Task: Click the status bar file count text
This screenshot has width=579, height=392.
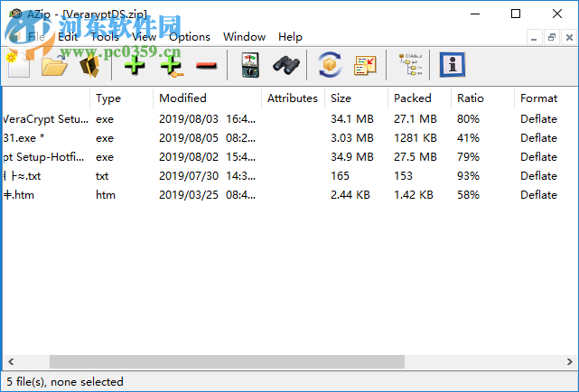Action: click(x=65, y=382)
